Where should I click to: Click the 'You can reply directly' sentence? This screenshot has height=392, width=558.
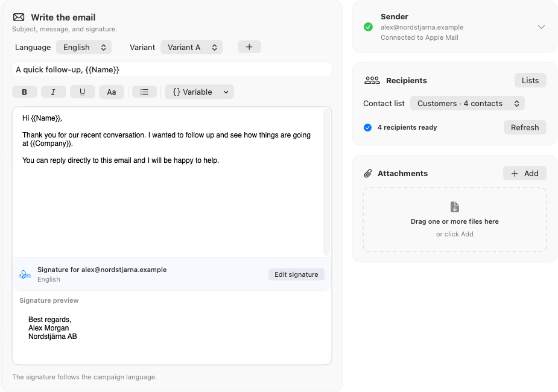120,160
